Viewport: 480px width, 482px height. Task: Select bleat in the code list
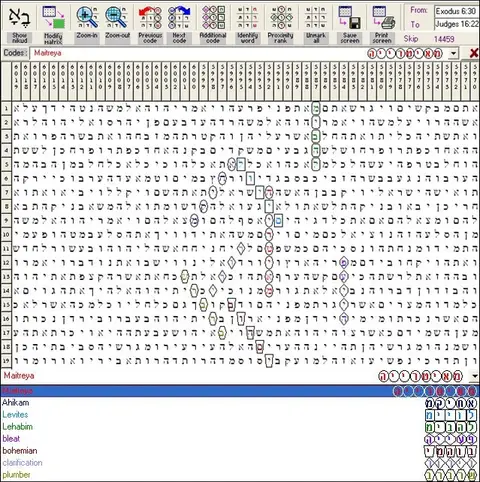[11, 439]
